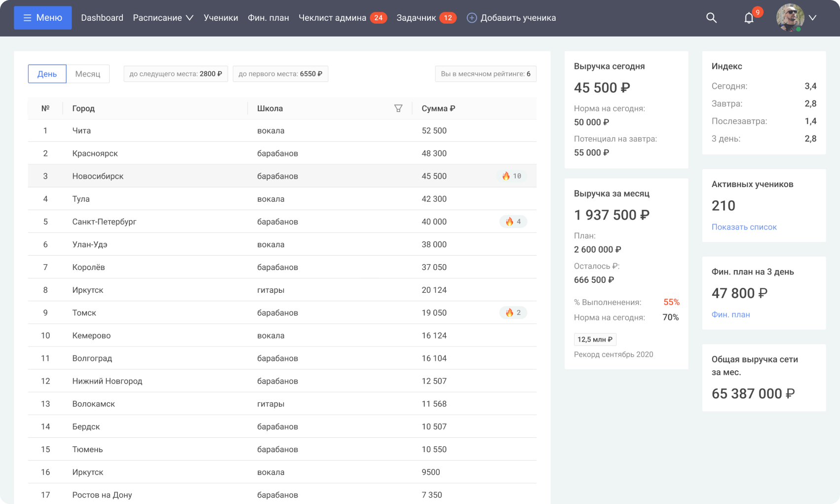The width and height of the screenshot is (840, 504).
Task: Expand the Расписание dropdown
Action: [x=163, y=18]
